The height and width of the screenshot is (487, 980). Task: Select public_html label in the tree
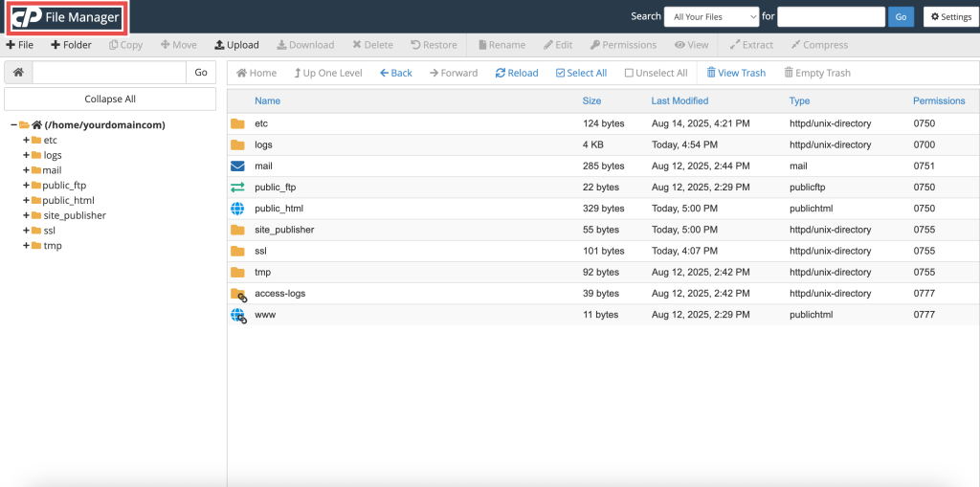(x=68, y=201)
